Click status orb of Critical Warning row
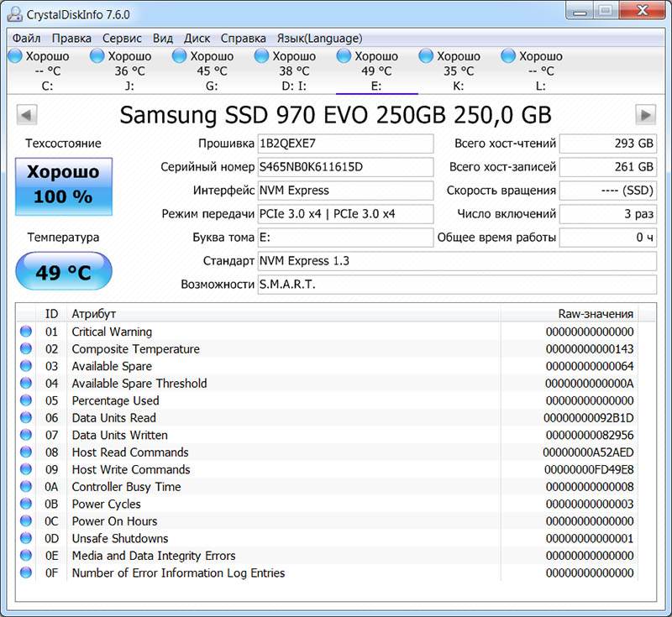The width and height of the screenshot is (672, 617). tap(26, 332)
